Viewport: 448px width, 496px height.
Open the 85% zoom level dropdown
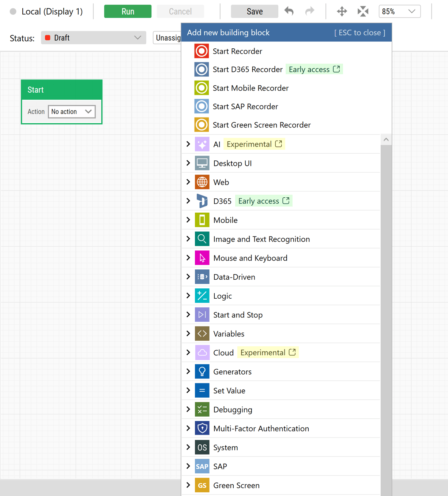(x=400, y=11)
